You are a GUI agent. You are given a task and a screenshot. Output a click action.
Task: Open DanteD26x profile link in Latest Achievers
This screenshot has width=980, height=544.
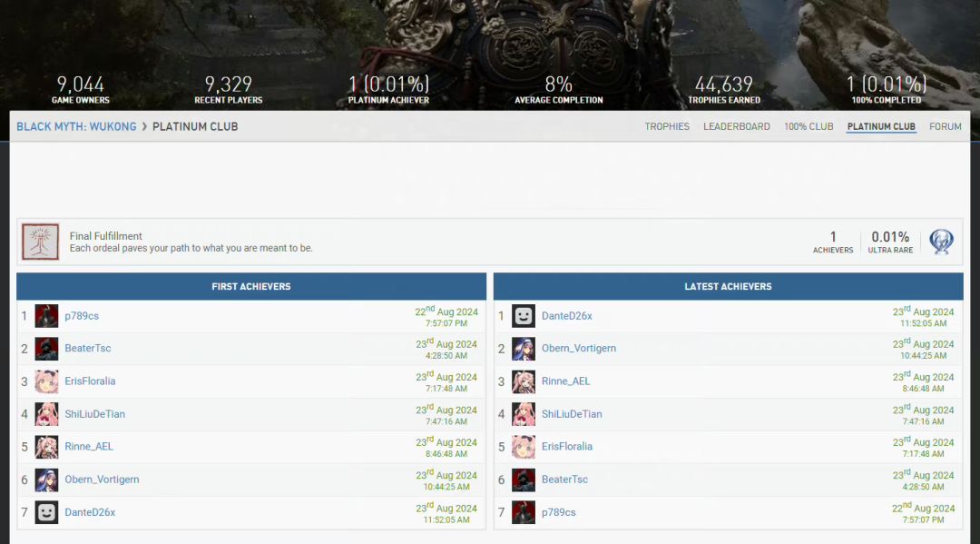point(567,316)
